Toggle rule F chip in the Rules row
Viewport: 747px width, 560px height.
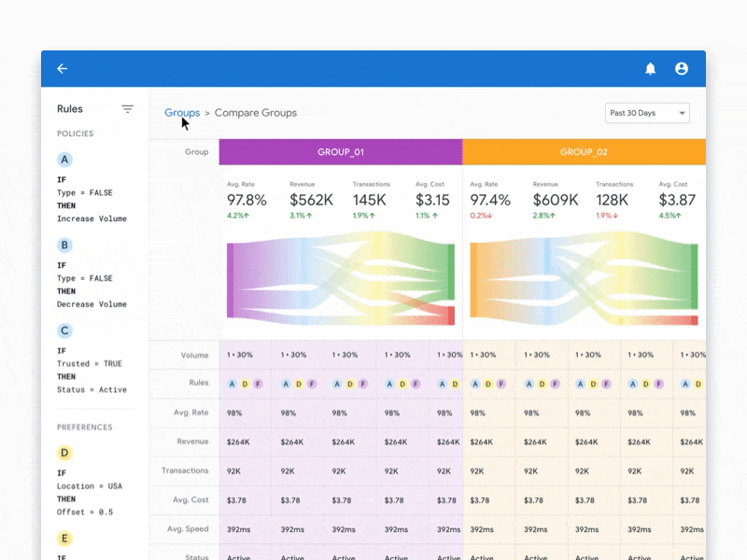tap(260, 383)
